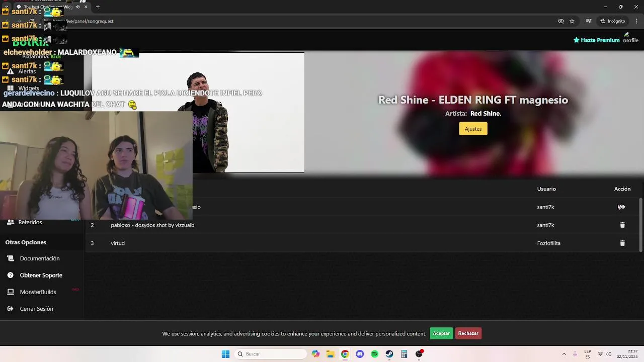644x362 pixels.
Task: Click the Obtener Soporte help icon
Action: click(x=10, y=275)
